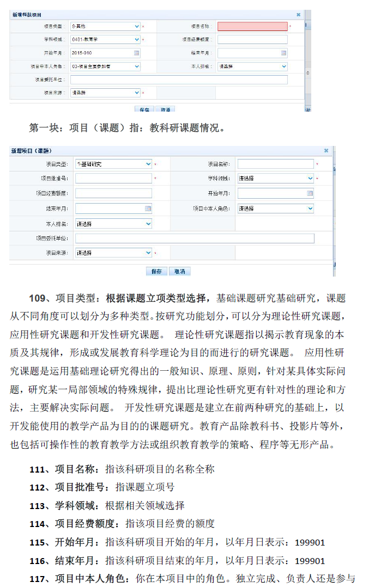Open calendar icon for 开始年月 in 新增项目(课题) dialog
The width and height of the screenshot is (381, 588).
[x=310, y=193]
